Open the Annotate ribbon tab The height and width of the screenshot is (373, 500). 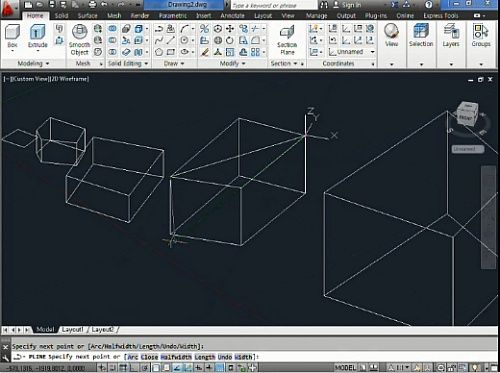coord(232,16)
